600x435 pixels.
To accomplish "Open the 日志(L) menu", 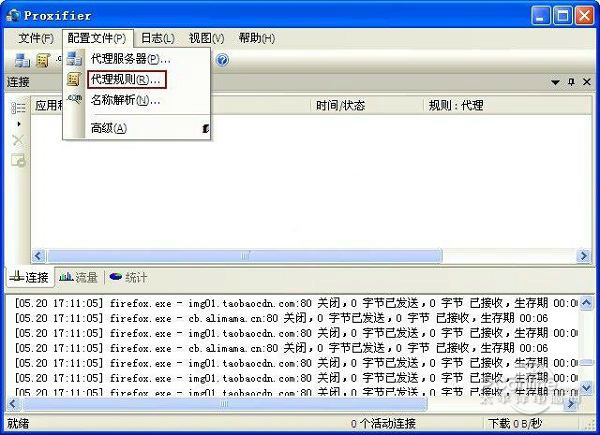I will pos(158,38).
